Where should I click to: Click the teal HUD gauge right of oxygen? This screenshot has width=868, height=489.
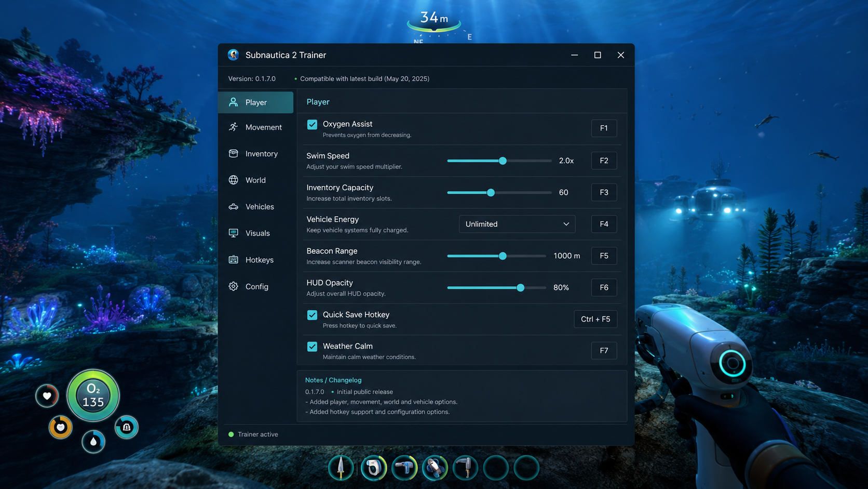(126, 427)
